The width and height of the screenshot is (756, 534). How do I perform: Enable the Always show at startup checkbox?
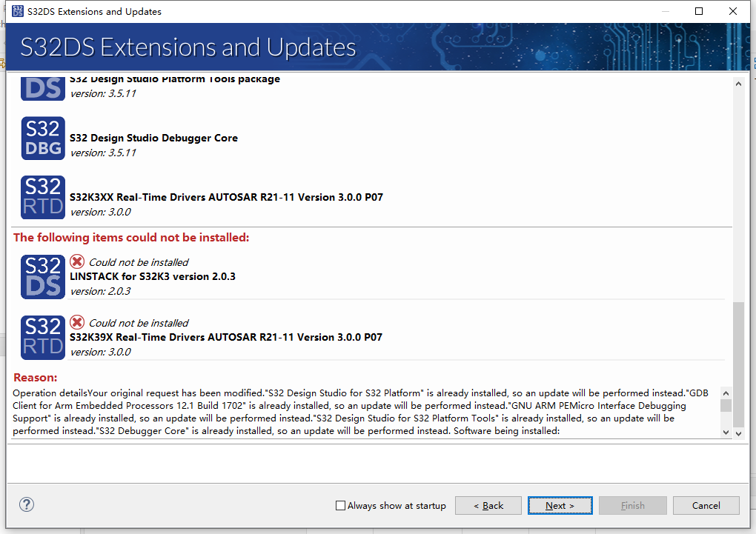point(340,505)
